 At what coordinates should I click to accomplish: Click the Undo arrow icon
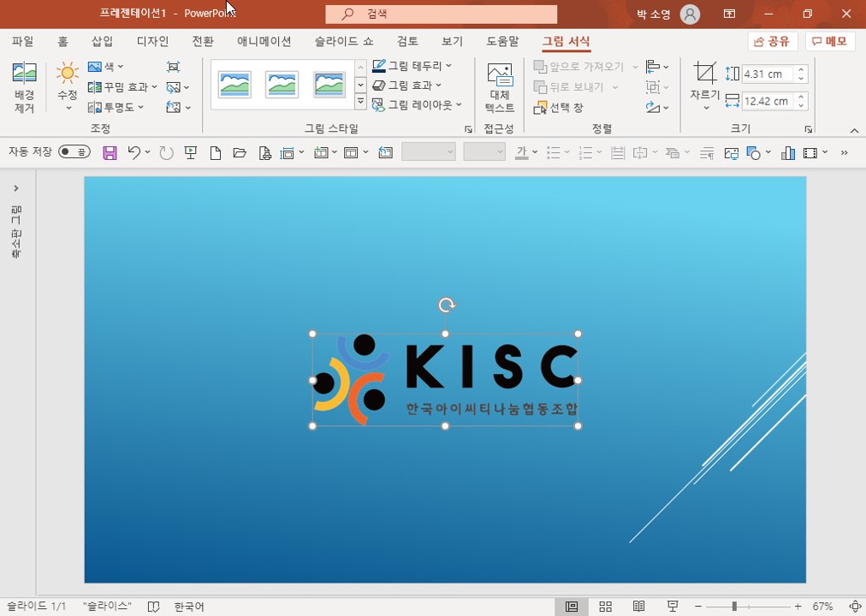pyautogui.click(x=134, y=152)
